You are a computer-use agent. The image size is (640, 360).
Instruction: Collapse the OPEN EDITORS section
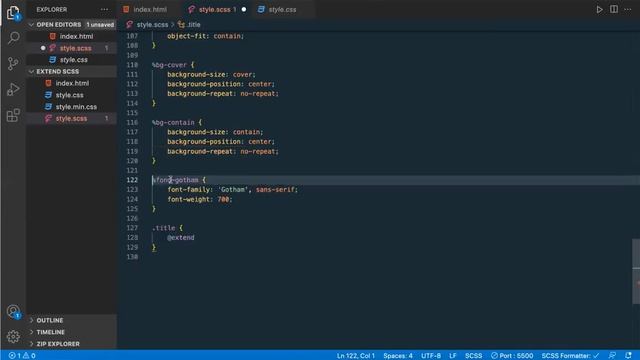58,24
